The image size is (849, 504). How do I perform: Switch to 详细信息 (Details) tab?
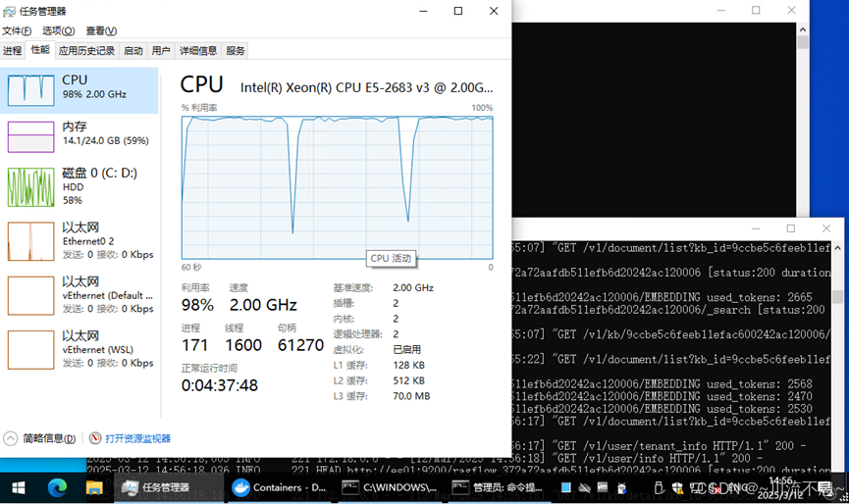click(198, 51)
